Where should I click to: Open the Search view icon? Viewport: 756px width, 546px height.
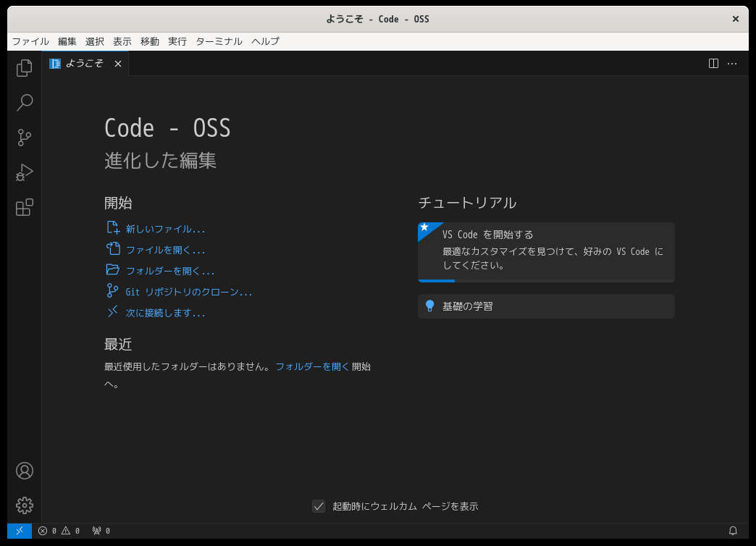tap(24, 103)
